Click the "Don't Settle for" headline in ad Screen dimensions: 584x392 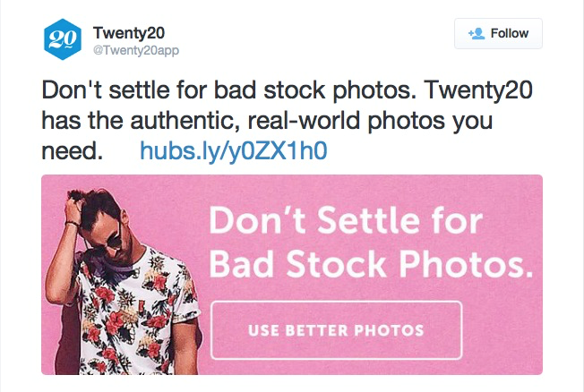pos(346,220)
